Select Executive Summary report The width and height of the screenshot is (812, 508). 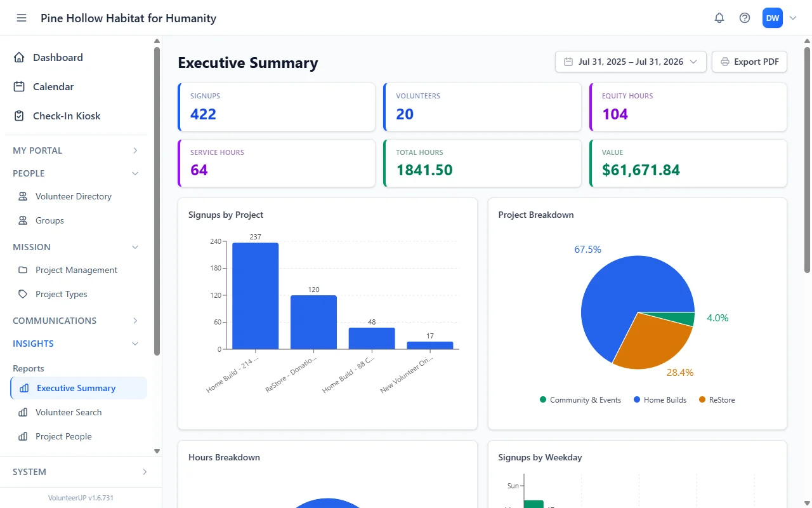(79, 388)
